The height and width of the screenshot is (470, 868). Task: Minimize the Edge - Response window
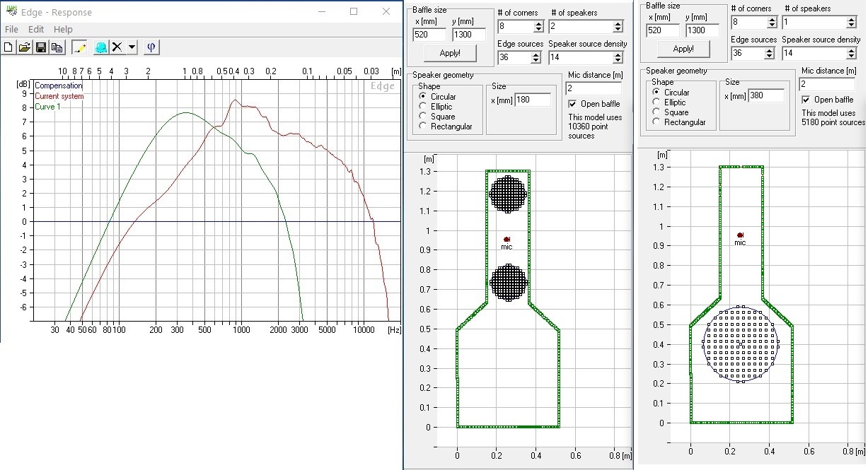(x=321, y=11)
